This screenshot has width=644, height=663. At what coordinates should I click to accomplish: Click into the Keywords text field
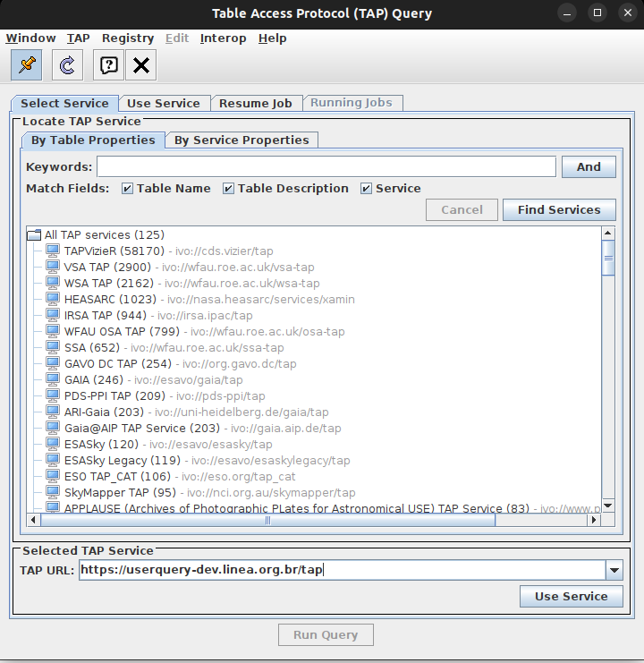(x=326, y=167)
